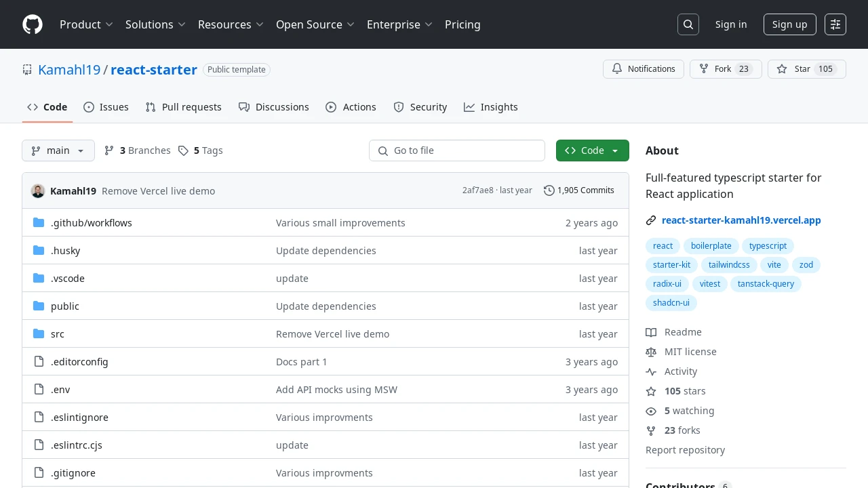Image resolution: width=868 pixels, height=488 pixels.
Task: Expand the Resources menu
Action: click(231, 24)
